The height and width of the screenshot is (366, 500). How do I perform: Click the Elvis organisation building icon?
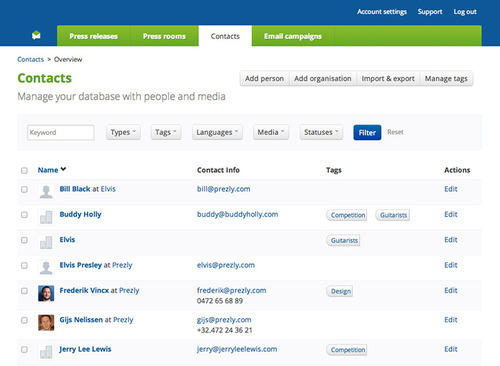click(x=46, y=242)
